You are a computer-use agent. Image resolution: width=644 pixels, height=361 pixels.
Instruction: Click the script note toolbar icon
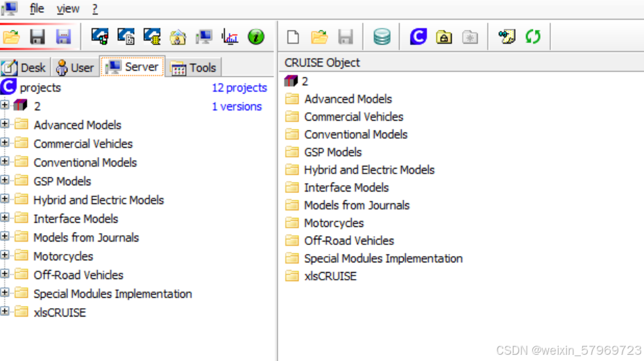[x=507, y=37]
